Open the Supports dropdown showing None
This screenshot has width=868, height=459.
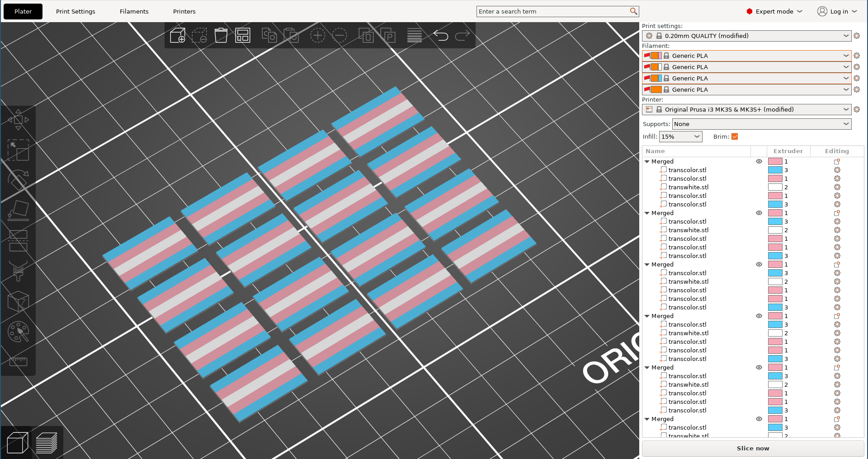pyautogui.click(x=762, y=124)
